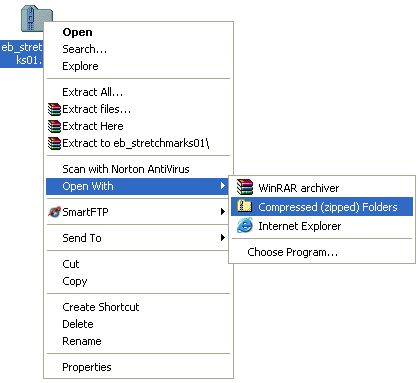Image resolution: width=418 pixels, height=383 pixels.
Task: Click Compressed zipped Folders icon
Action: click(x=245, y=206)
